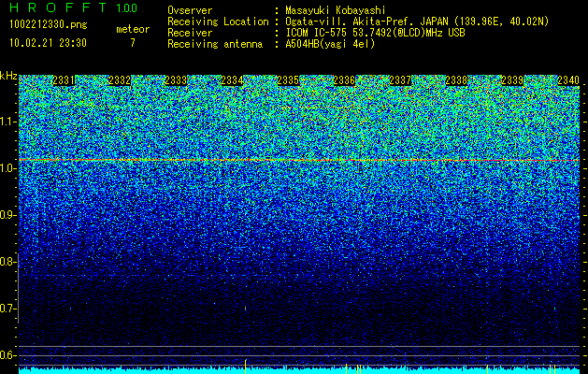Click the 2337 time marker
Image resolution: width=588 pixels, height=374 pixels.
[x=400, y=80]
